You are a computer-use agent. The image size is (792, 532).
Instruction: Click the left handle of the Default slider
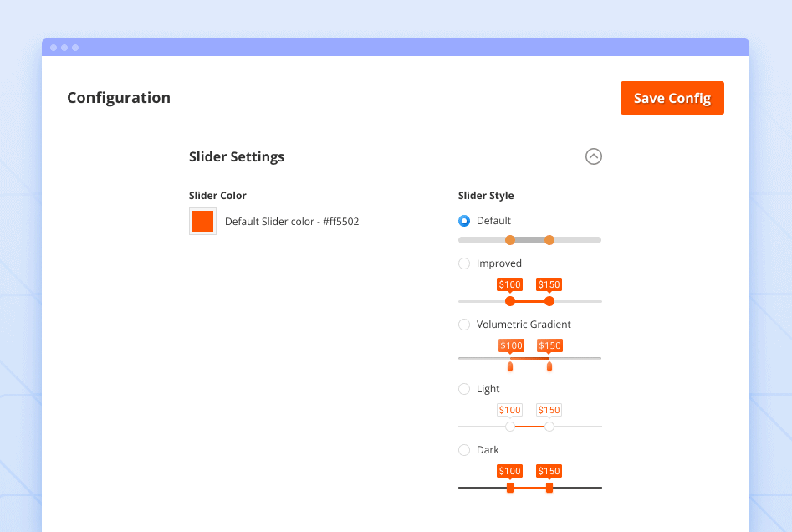coord(510,239)
